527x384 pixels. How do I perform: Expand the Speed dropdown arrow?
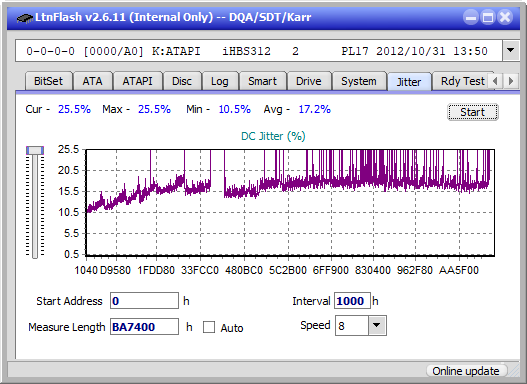[377, 325]
